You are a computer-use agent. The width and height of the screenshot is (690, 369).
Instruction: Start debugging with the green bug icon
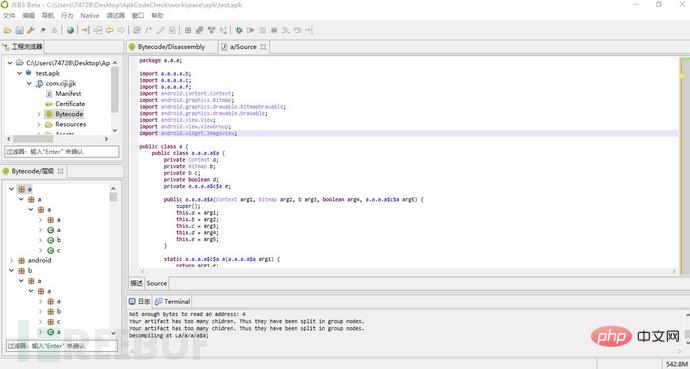click(239, 30)
